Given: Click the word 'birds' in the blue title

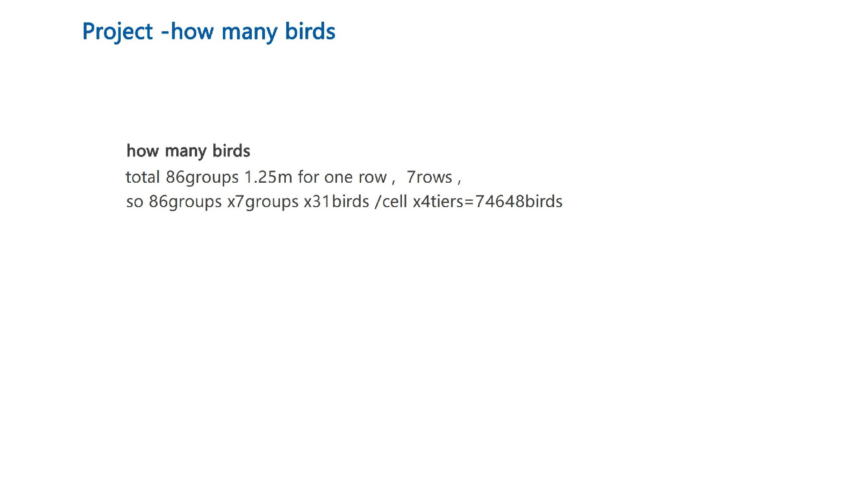Looking at the screenshot, I should (x=310, y=32).
